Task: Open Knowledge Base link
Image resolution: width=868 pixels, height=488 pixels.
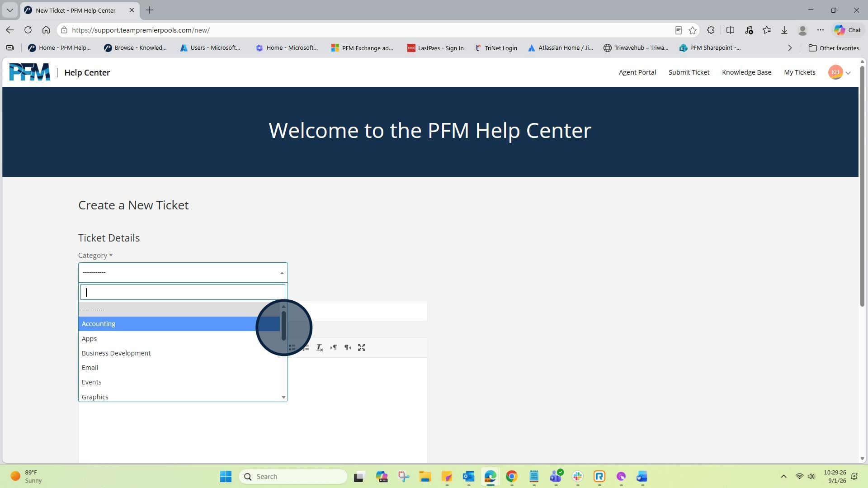Action: [x=746, y=72]
